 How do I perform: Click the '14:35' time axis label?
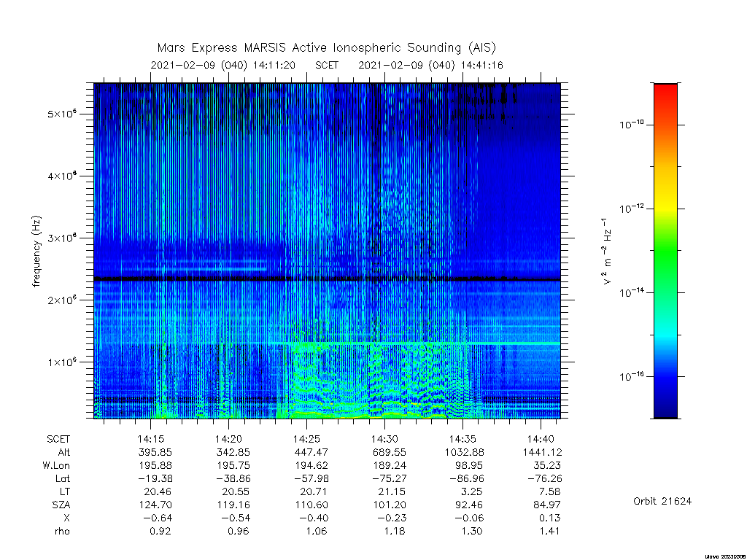click(x=462, y=439)
